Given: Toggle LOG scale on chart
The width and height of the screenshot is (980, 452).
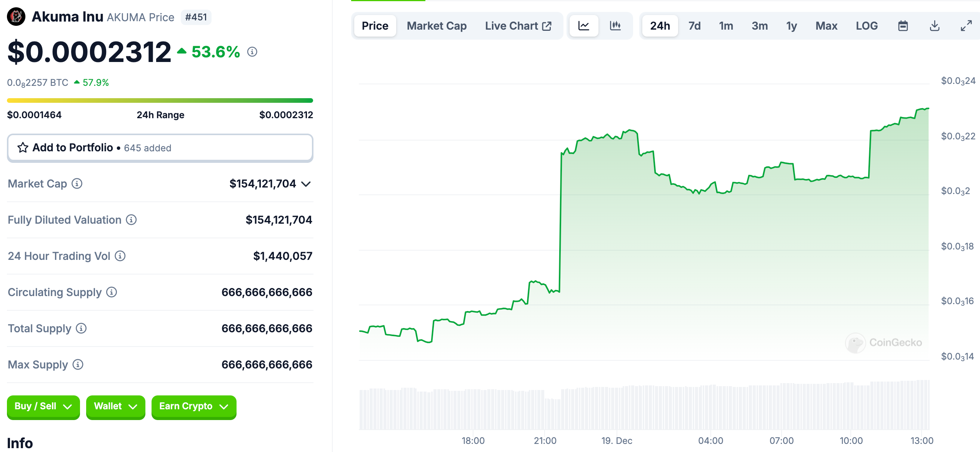Looking at the screenshot, I should [x=867, y=26].
